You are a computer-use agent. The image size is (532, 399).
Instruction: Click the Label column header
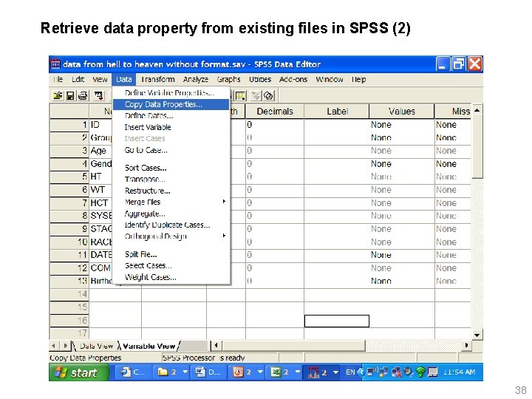[337, 112]
